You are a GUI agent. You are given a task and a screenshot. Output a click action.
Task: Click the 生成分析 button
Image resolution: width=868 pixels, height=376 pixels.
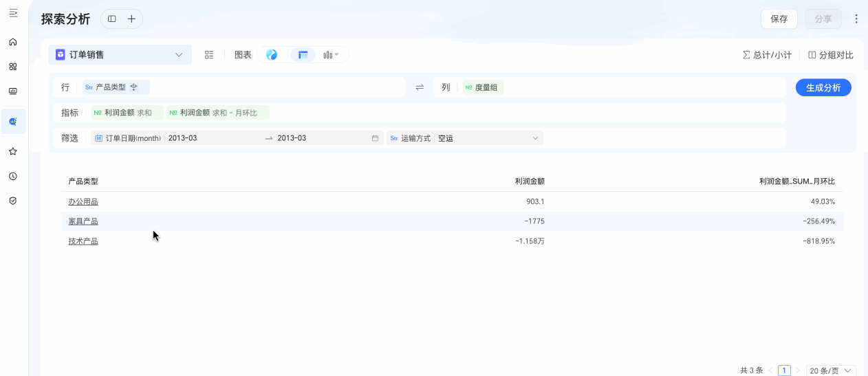coord(823,87)
